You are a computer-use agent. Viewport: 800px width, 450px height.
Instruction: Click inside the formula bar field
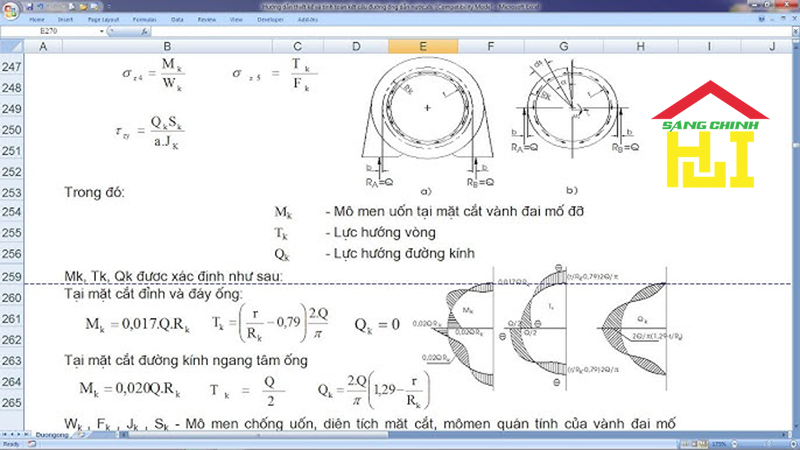[450, 32]
